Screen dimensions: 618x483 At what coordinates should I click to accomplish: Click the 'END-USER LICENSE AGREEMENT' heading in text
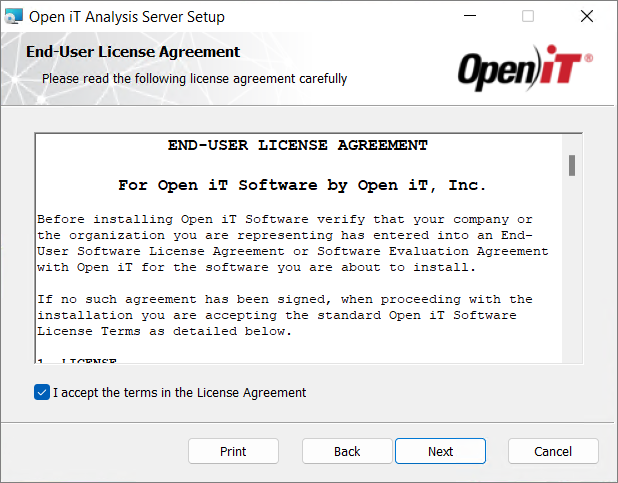click(298, 145)
